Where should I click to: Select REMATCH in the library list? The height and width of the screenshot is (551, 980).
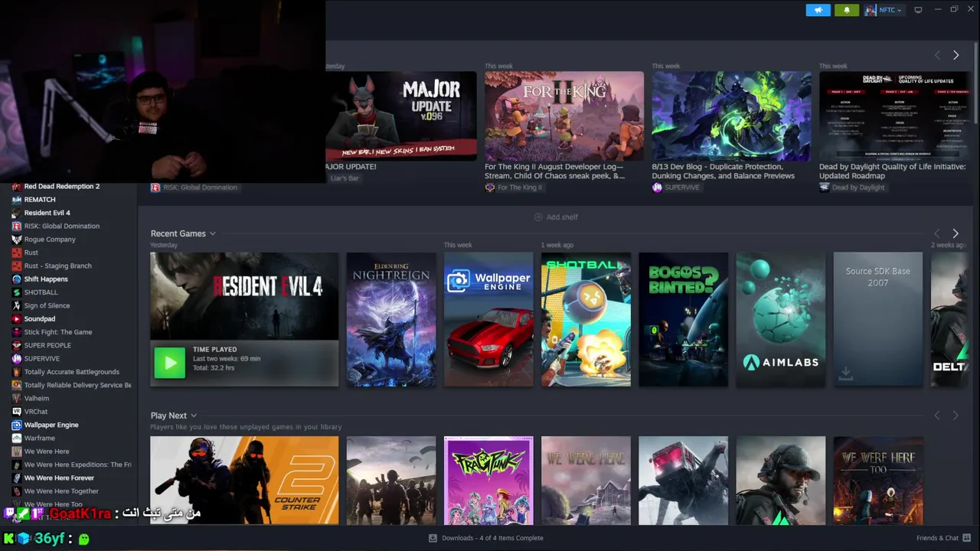coord(40,200)
